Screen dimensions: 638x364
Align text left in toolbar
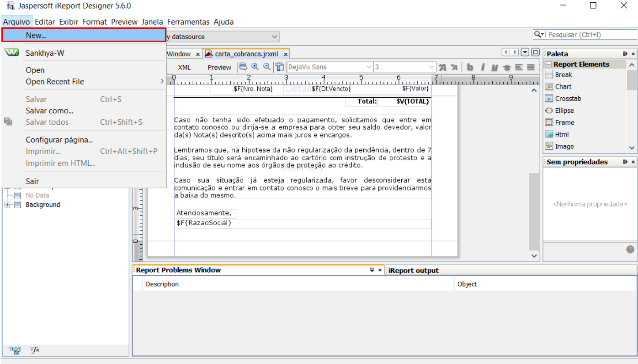click(x=519, y=67)
